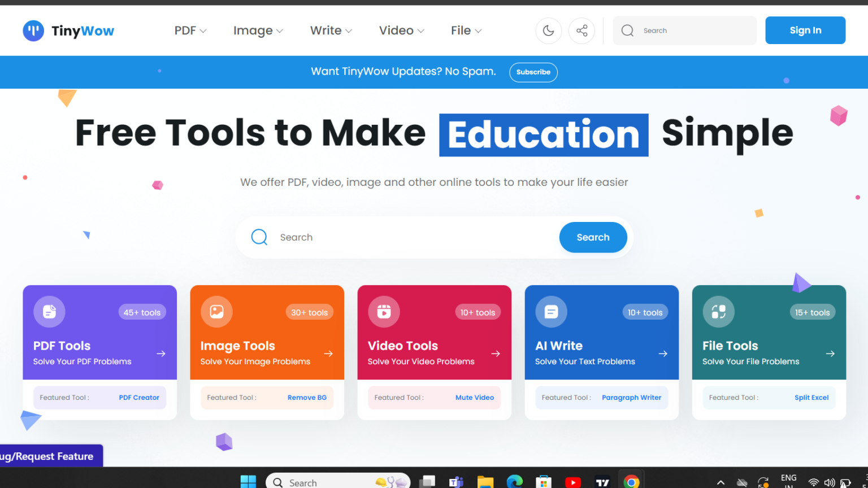This screenshot has width=868, height=488.
Task: Expand the Video dropdown menu
Action: (x=402, y=30)
